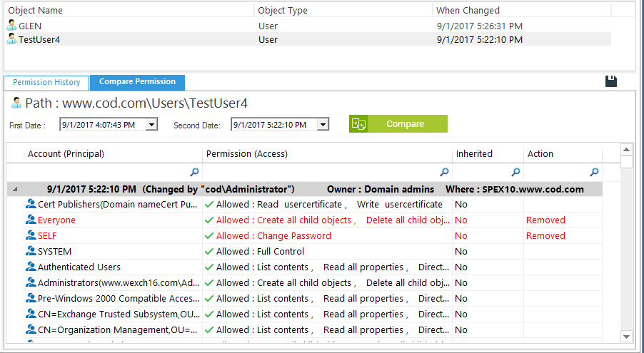Click the TestUser4 user icon
Screen dimensions: 644x353
(x=12, y=39)
